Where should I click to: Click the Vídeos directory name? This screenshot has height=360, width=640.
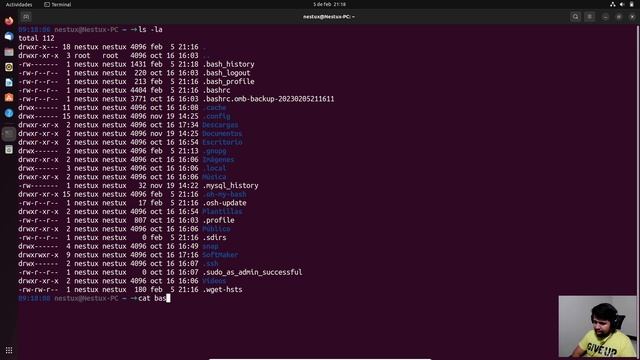tap(214, 281)
